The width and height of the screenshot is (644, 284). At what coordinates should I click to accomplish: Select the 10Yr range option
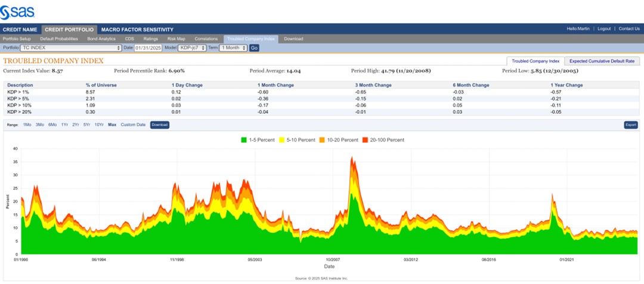[99, 125]
